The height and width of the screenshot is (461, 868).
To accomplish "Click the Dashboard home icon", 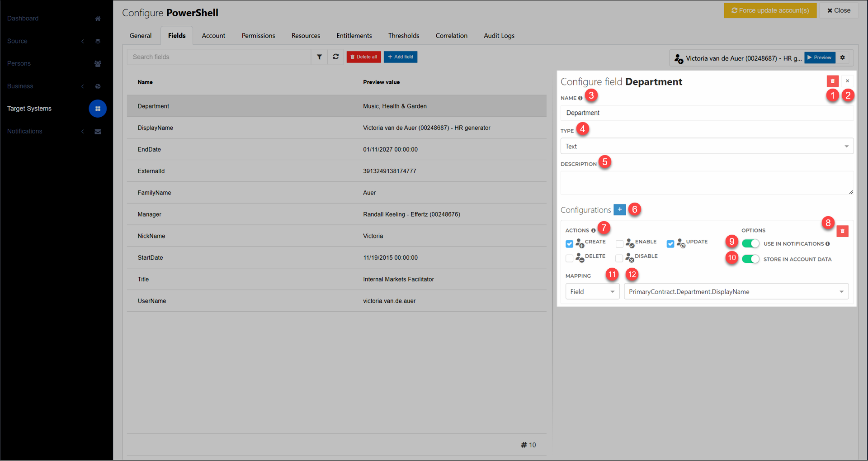I will (98, 19).
